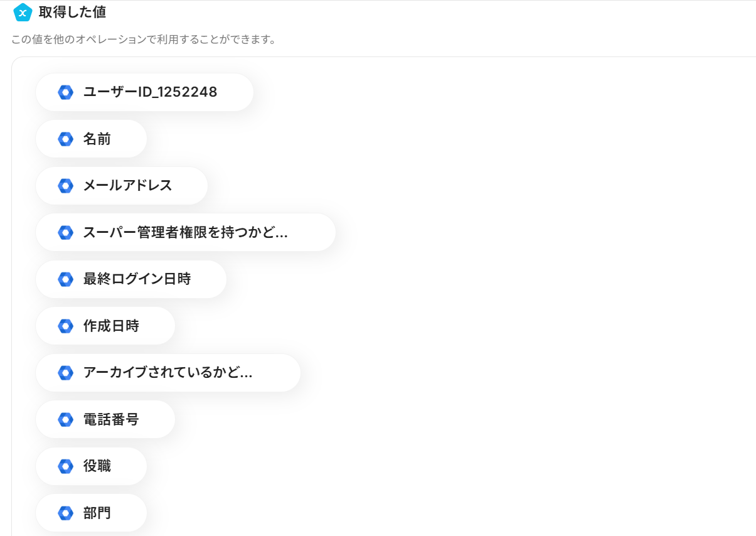This screenshot has width=756, height=536.
Task: Click the teal hexagon icon beside 取得した値
Action: pyautogui.click(x=23, y=12)
